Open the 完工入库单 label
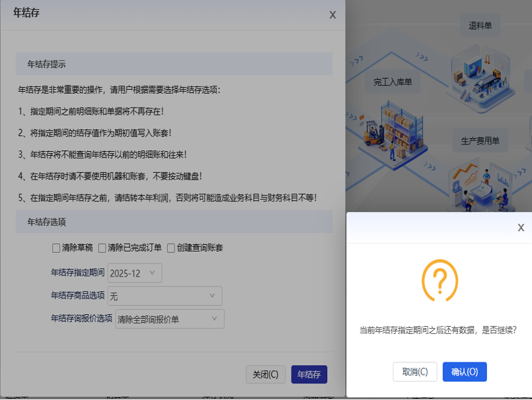The height and width of the screenshot is (400, 532). click(x=393, y=82)
